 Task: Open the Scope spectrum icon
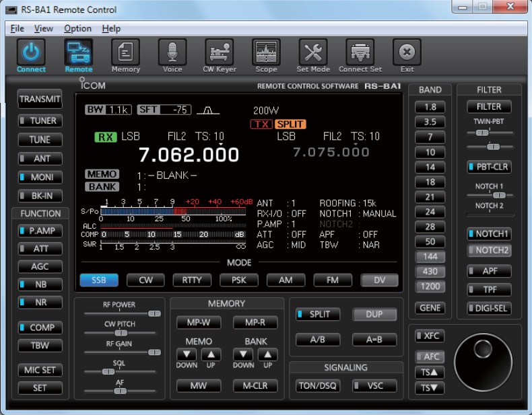click(x=267, y=52)
